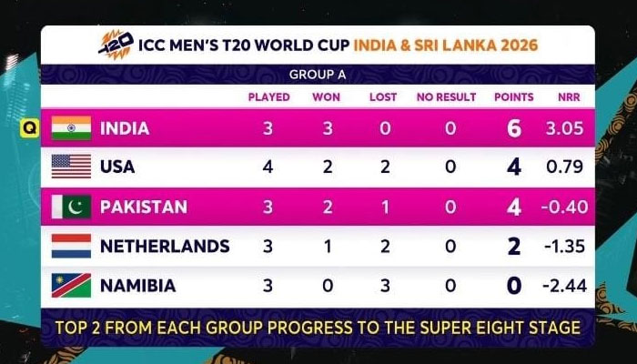Click the Netherlands flag icon
637x364 pixels.
(x=71, y=246)
